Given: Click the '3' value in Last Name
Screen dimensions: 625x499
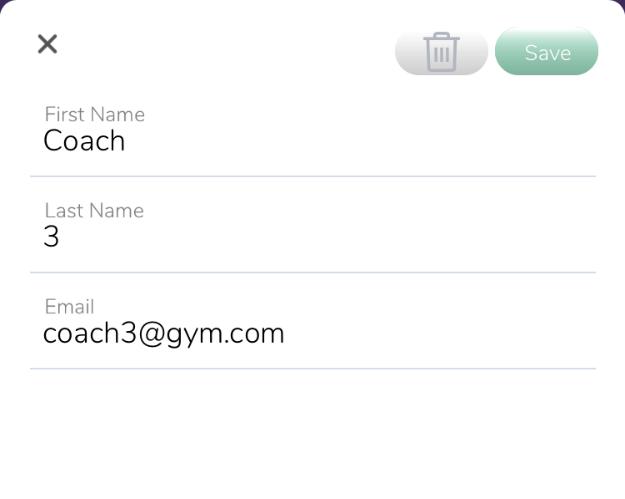Looking at the screenshot, I should (x=51, y=237).
